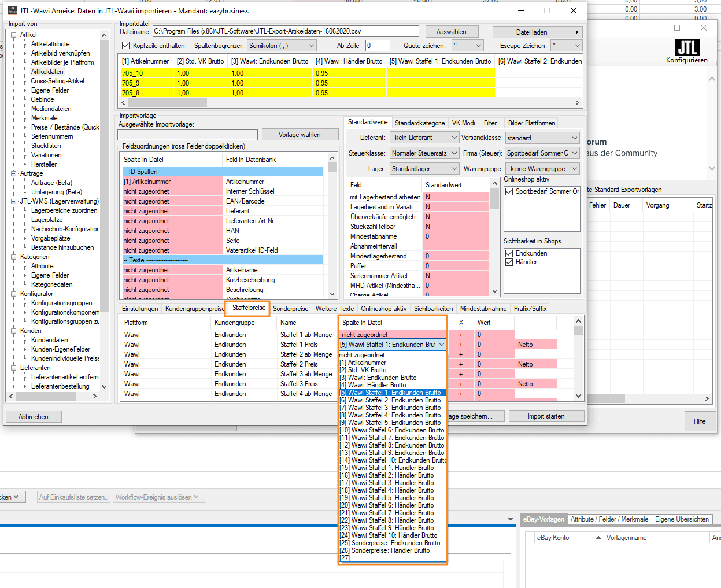This screenshot has height=588, width=721.
Task: Open Attribute / Felder / Merkmale tab
Action: [x=609, y=519]
